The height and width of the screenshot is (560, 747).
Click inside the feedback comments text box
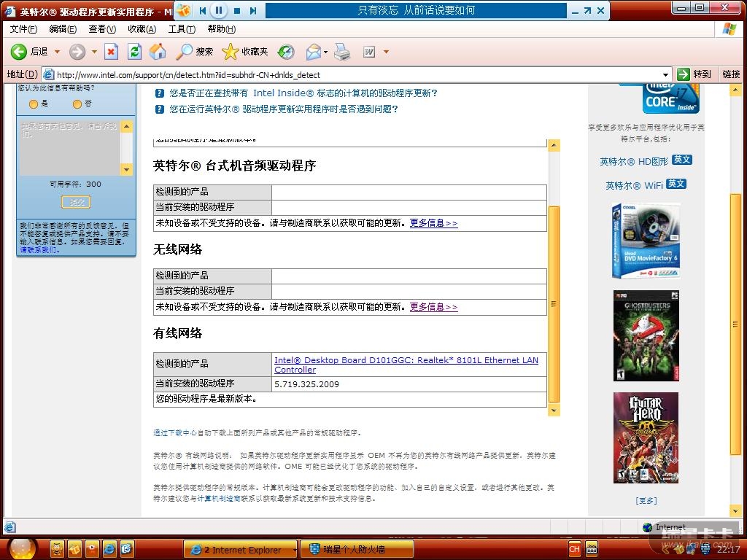(x=69, y=146)
